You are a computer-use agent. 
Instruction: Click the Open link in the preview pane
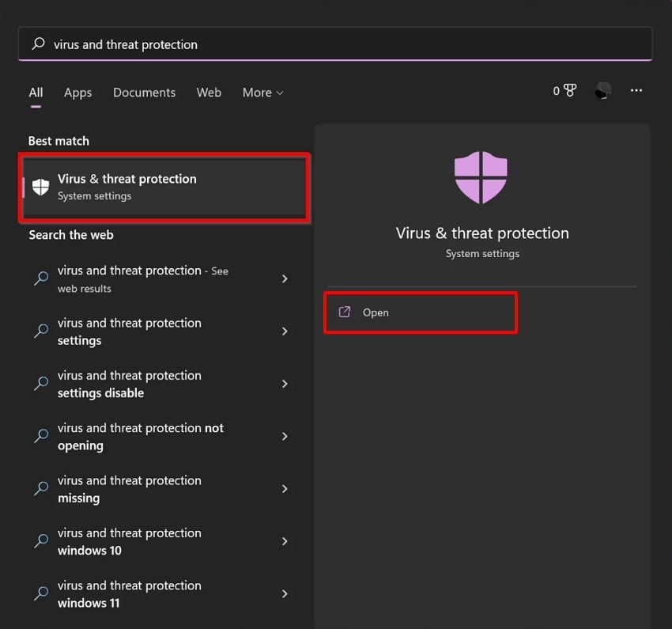[376, 312]
